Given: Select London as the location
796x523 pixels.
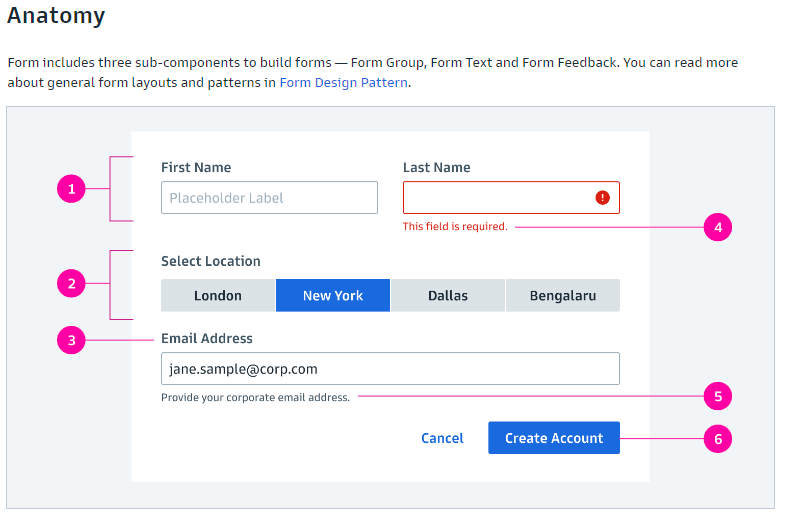Looking at the screenshot, I should point(218,296).
